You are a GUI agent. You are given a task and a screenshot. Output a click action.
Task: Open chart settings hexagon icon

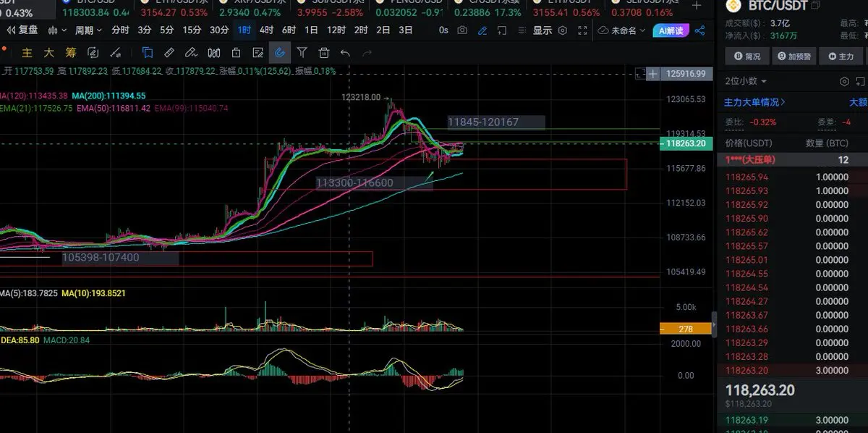click(x=563, y=30)
